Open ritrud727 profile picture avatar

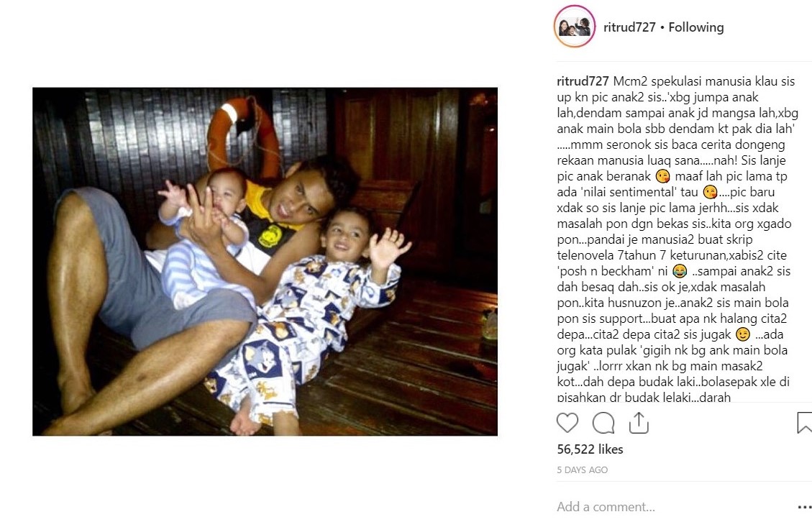tap(575, 27)
